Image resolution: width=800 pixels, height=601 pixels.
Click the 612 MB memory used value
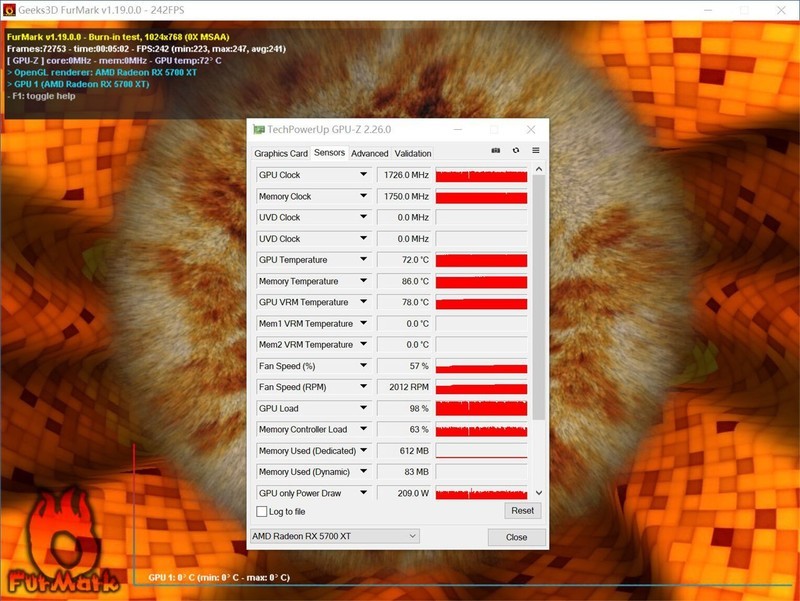pyautogui.click(x=405, y=451)
